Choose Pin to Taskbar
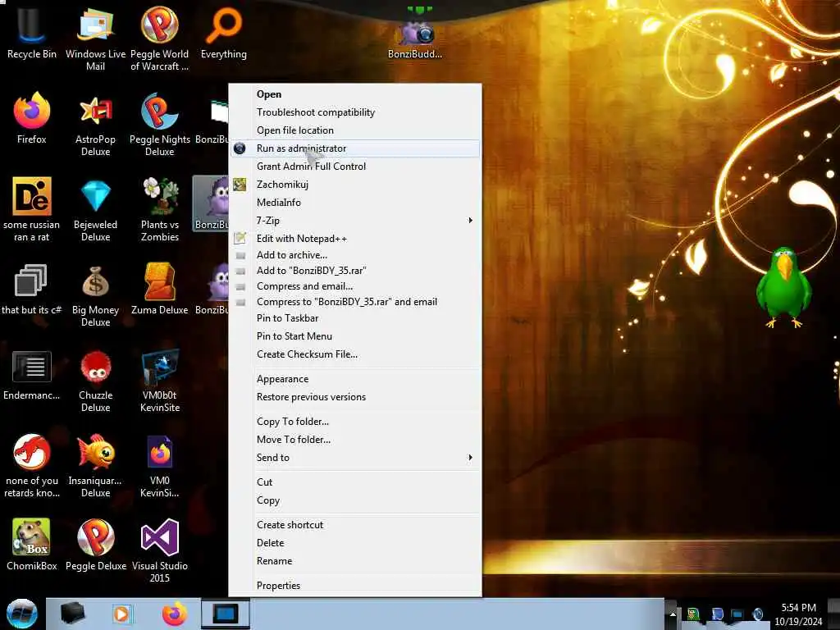Screen dimensions: 840x630 [x=355, y=318]
